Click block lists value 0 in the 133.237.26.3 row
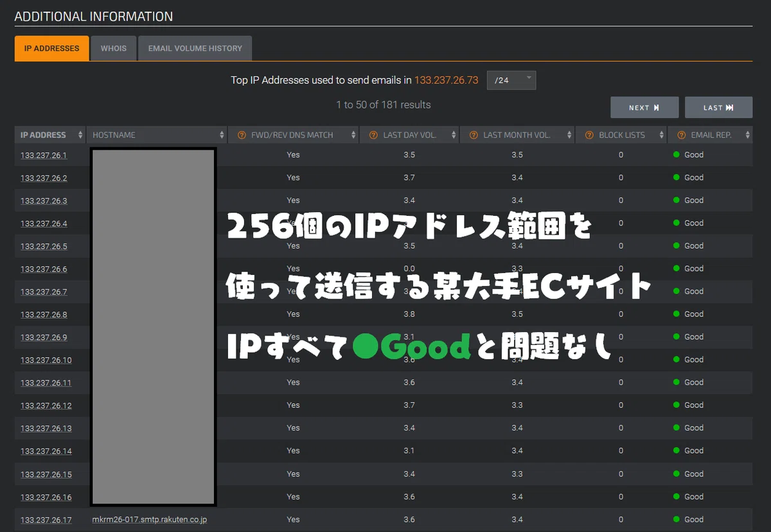Viewport: 771px width, 532px height. pos(621,200)
